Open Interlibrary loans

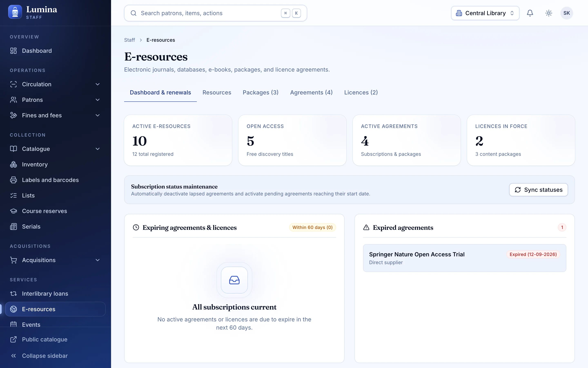click(x=55, y=294)
